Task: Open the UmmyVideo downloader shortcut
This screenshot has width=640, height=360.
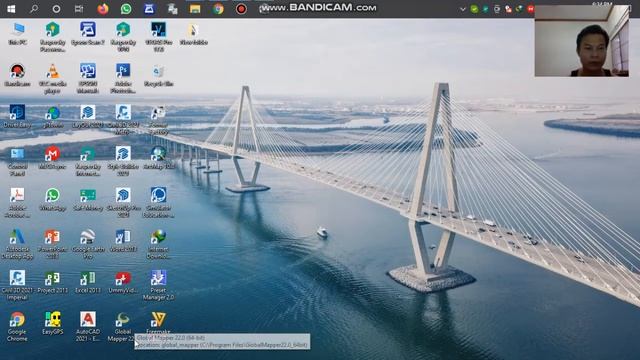Action: click(123, 282)
